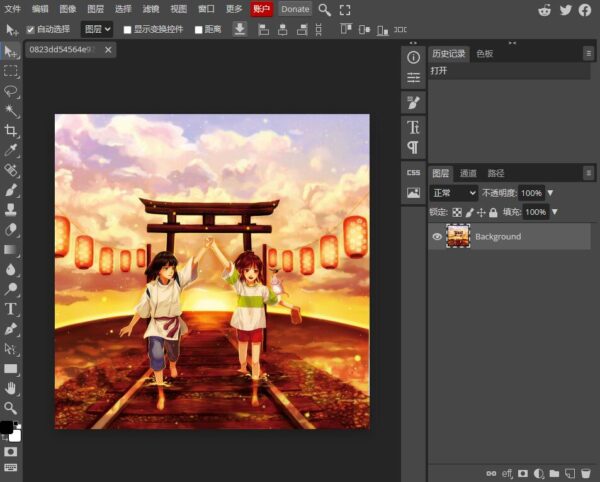Screen dimensions: 600x482
Task: Pick the Crop tool
Action: [x=11, y=130]
